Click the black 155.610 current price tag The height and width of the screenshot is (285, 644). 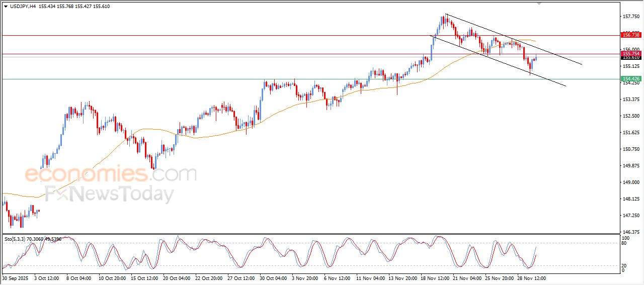click(x=631, y=57)
